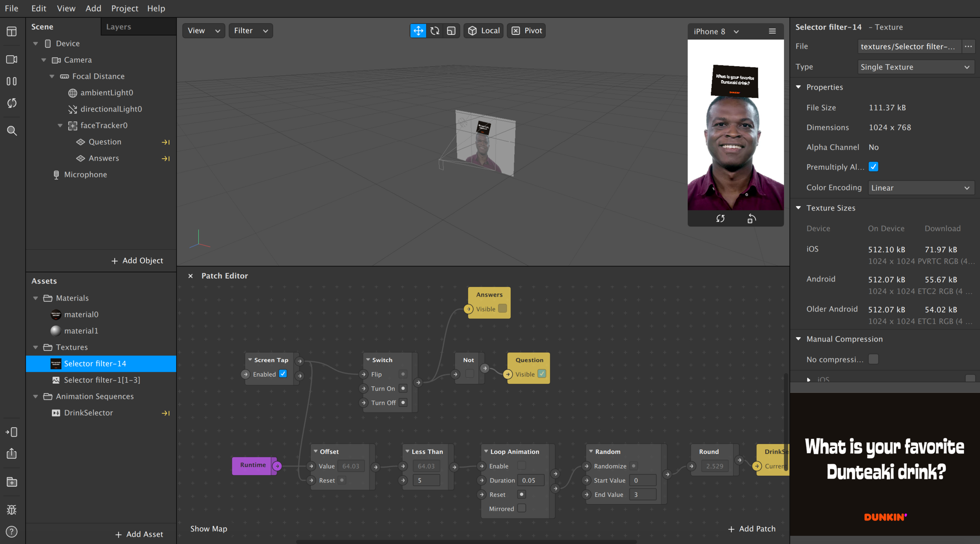Open the video camera panel icon
Viewport: 980px width, 544px height.
[x=12, y=59]
